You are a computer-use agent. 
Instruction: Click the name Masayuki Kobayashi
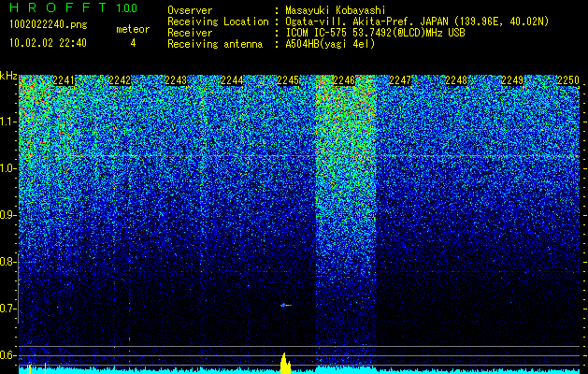point(336,10)
